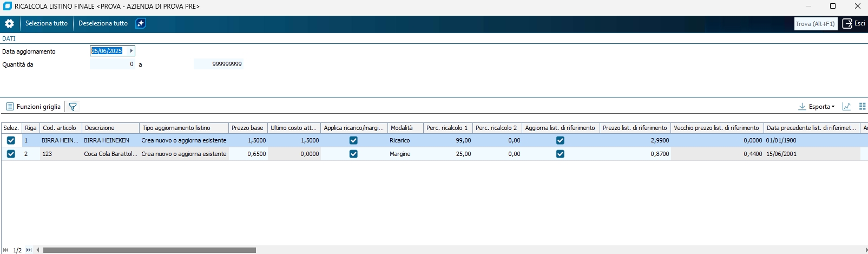The width and height of the screenshot is (868, 254).
Task: Click the horizontal scrollbar left arrow
Action: pos(37,250)
